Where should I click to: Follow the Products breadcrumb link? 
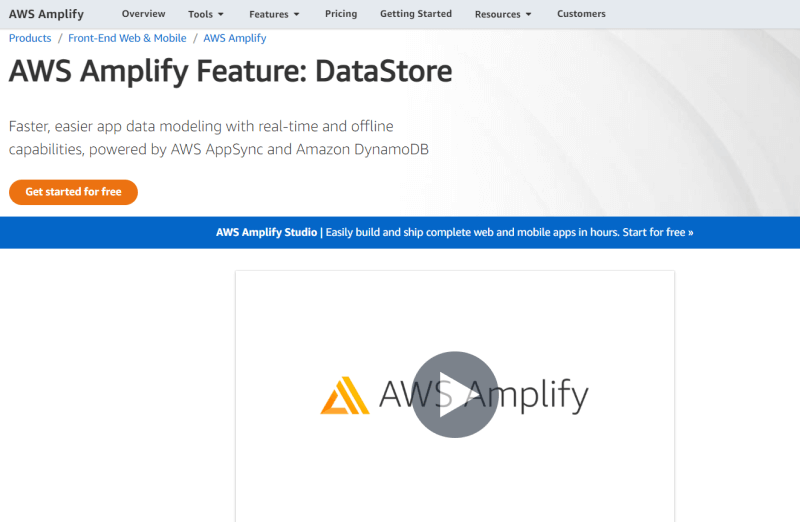tap(30, 38)
